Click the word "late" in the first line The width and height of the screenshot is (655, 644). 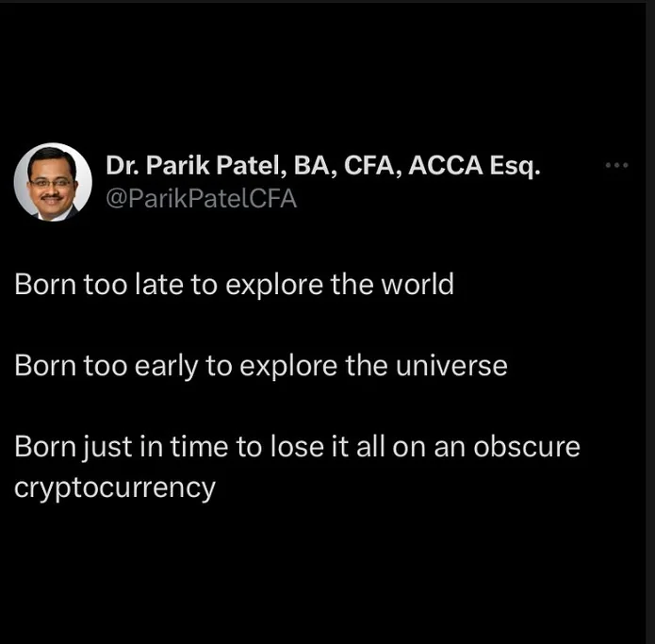[x=159, y=285]
